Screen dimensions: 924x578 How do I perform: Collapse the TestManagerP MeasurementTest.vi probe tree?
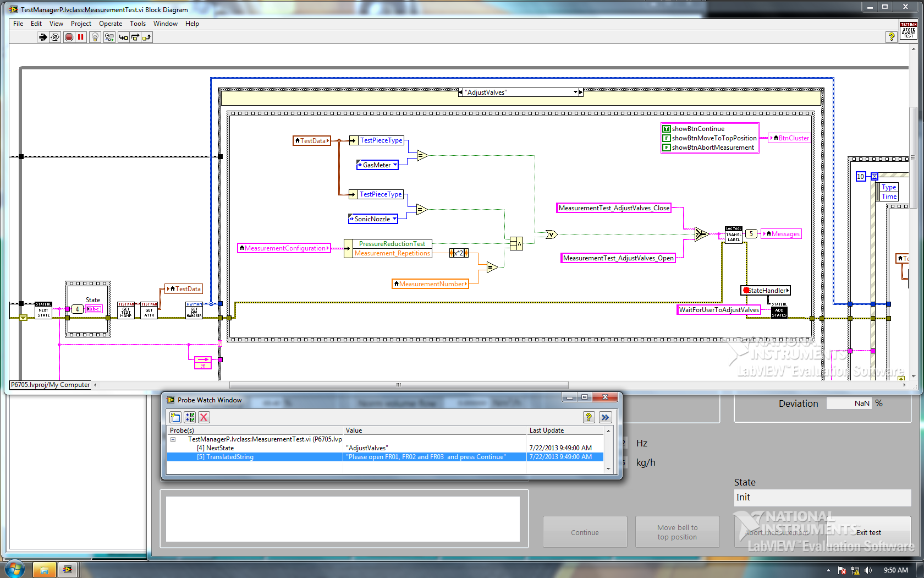tap(173, 439)
